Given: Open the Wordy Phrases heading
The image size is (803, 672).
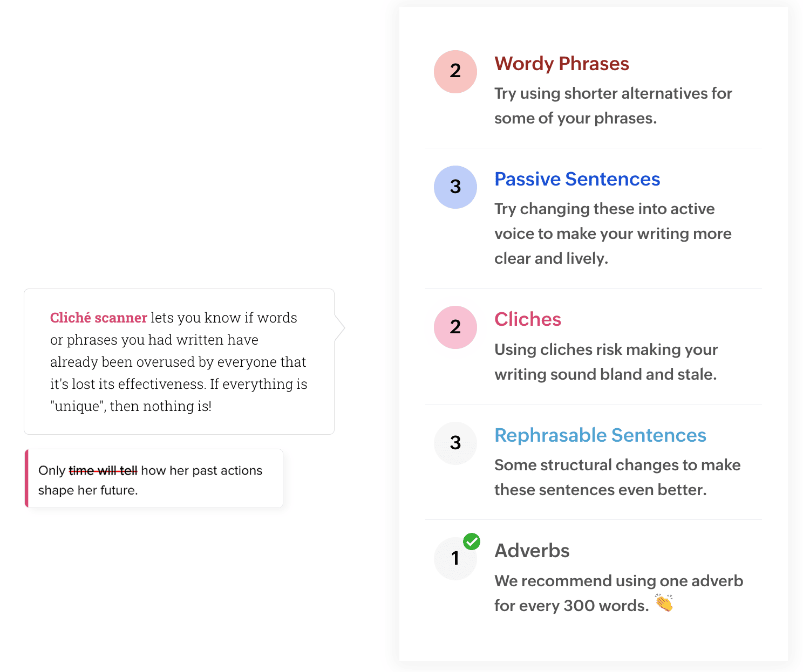Looking at the screenshot, I should (x=562, y=64).
